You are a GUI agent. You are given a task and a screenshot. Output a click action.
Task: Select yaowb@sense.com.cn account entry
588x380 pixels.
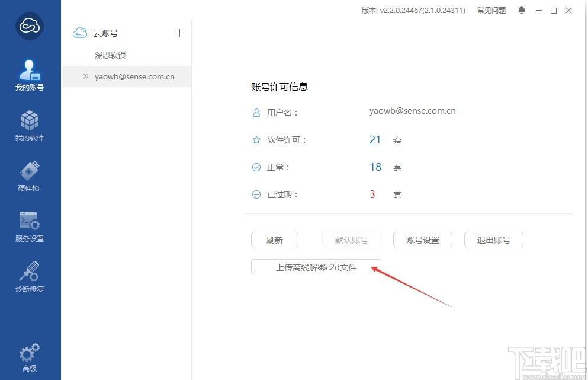(134, 76)
